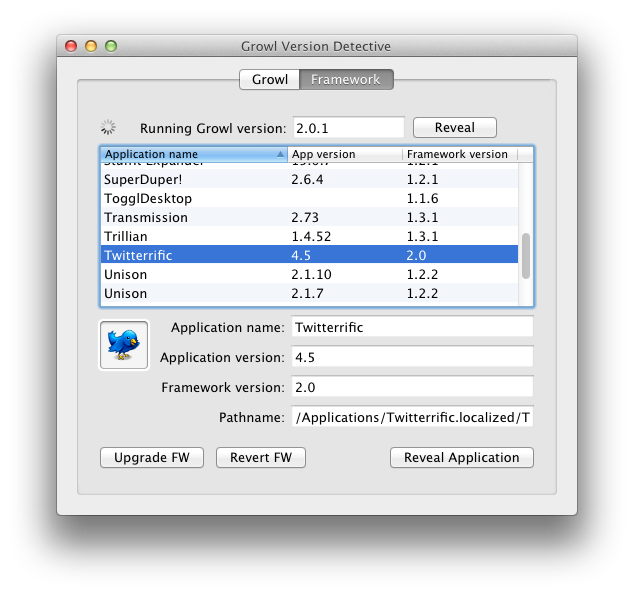The height and width of the screenshot is (594, 634).
Task: Click the table's vertical scrollbar thumb
Action: (x=526, y=256)
